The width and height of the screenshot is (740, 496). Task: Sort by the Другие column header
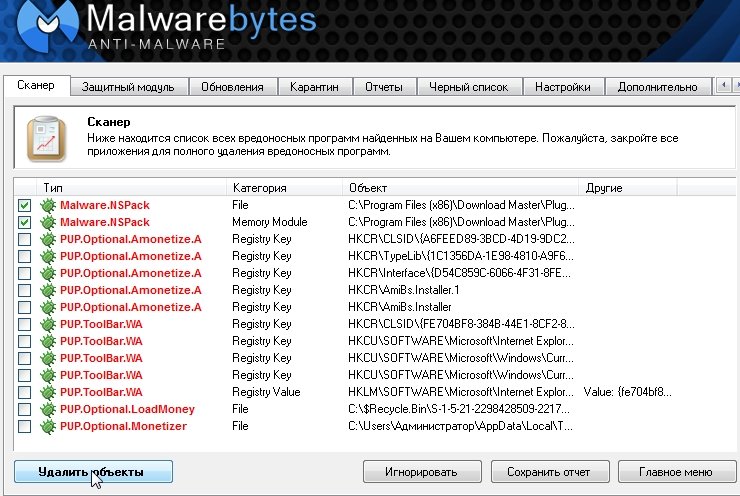coord(628,188)
